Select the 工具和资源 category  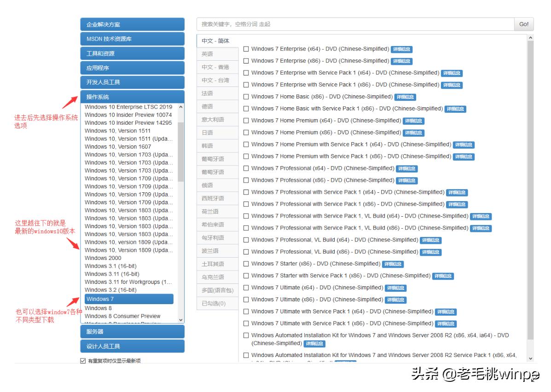pos(132,53)
